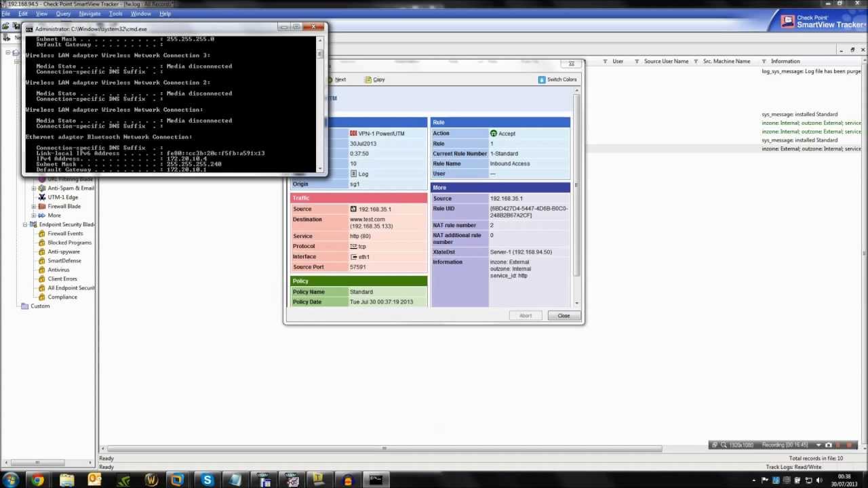This screenshot has height=488, width=868.
Task: Open the View menu
Action: [x=41, y=14]
